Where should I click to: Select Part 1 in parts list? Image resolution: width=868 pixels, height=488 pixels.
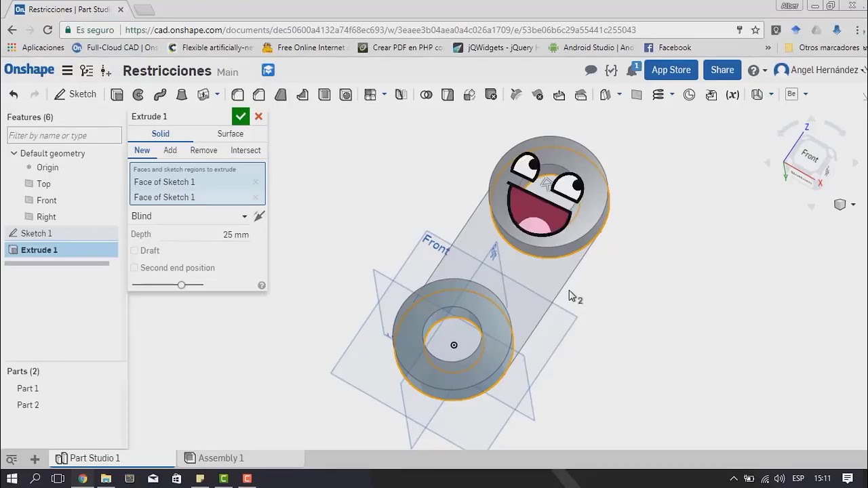28,388
